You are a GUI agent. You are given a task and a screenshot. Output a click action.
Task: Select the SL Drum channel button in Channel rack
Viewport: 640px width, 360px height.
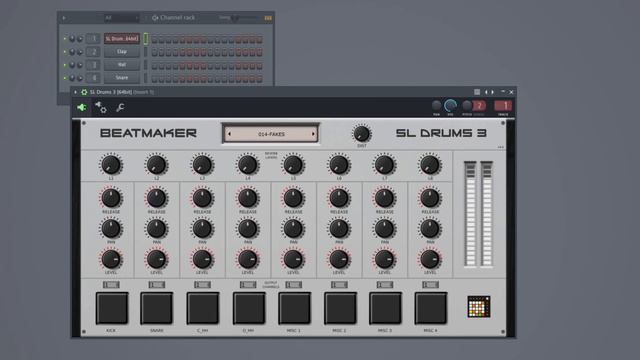pyautogui.click(x=122, y=39)
